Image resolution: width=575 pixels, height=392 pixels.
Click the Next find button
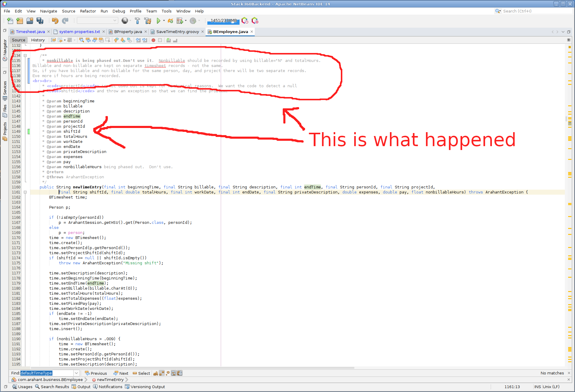click(x=121, y=373)
